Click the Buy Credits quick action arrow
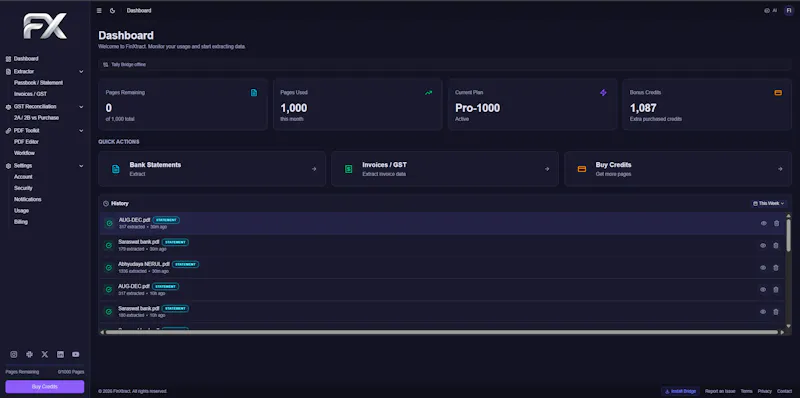This screenshot has height=398, width=800. [x=780, y=169]
